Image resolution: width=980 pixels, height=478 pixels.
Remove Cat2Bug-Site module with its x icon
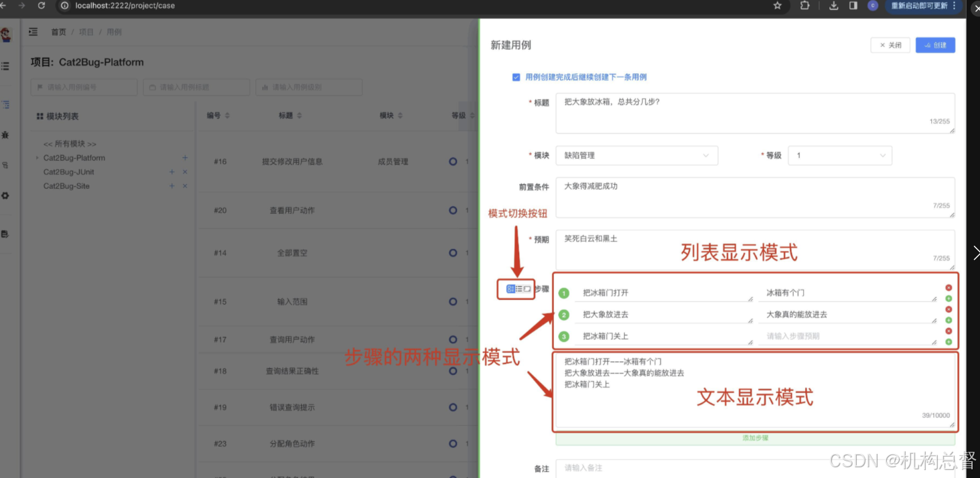tap(185, 186)
